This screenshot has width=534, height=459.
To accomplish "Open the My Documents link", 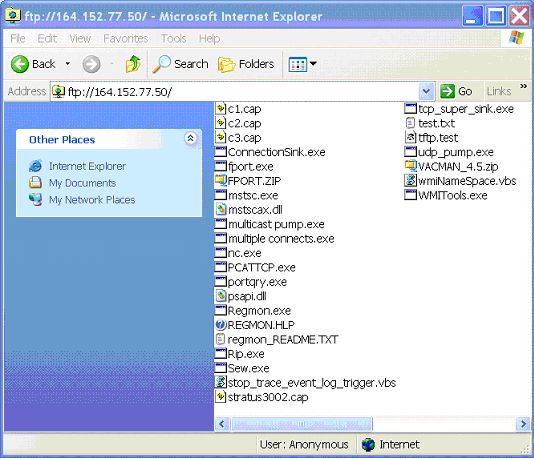I will [82, 183].
